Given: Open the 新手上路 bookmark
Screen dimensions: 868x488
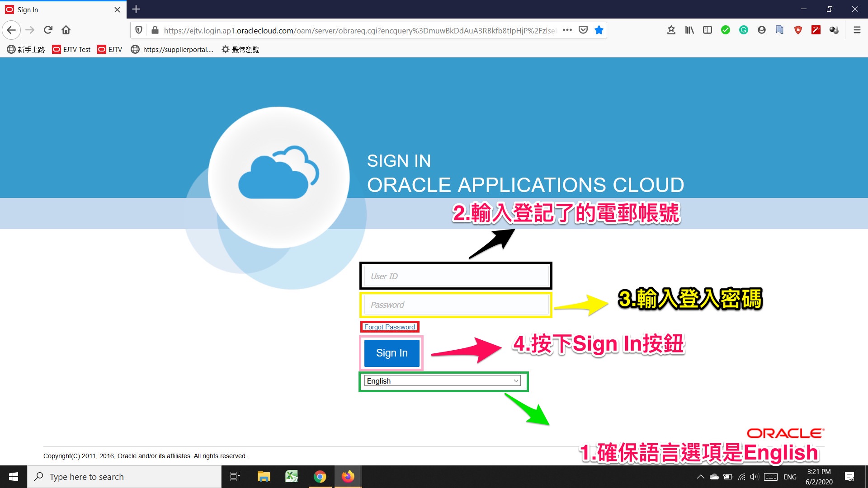Looking at the screenshot, I should coord(26,49).
